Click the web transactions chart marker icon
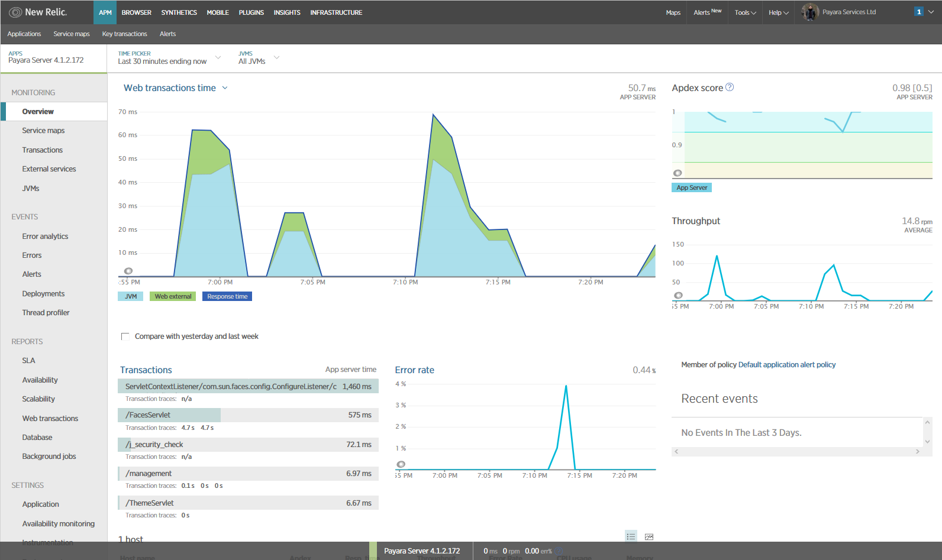Image resolution: width=942 pixels, height=560 pixels. pos(128,271)
